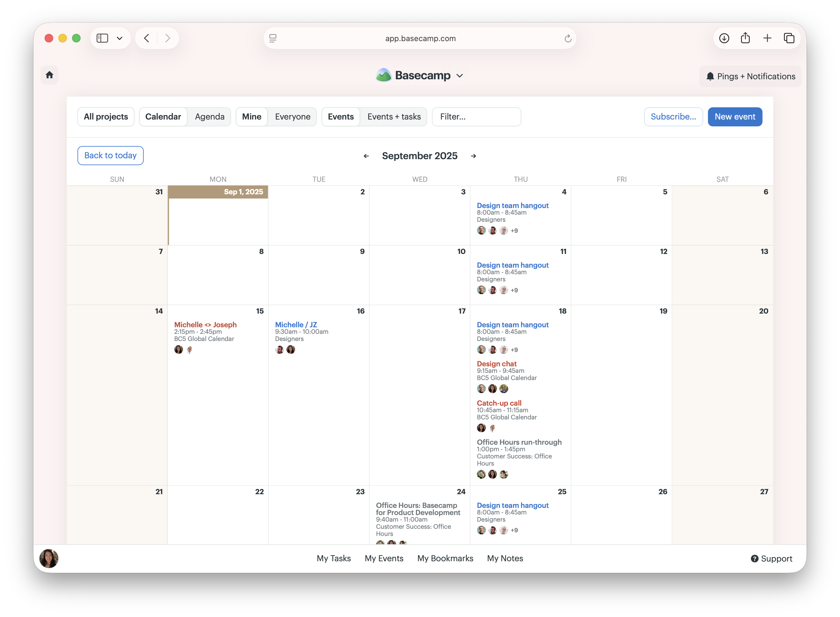Show Safari downloads icon
840x617 pixels.
pyautogui.click(x=724, y=38)
